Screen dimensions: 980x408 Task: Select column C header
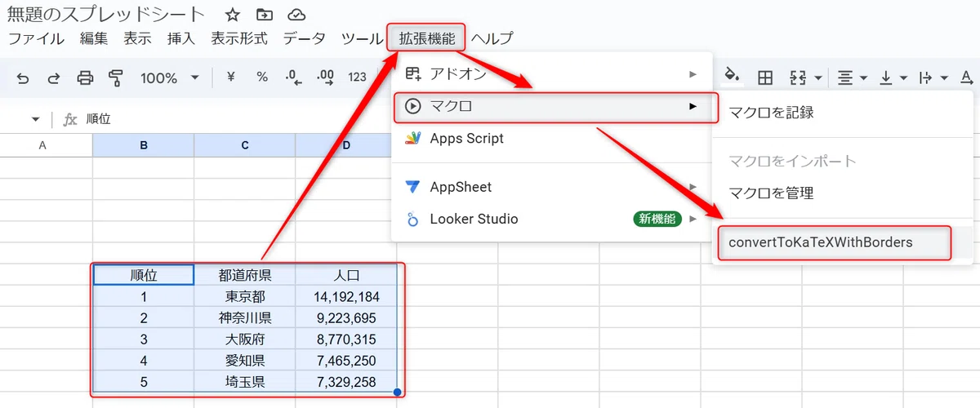click(245, 145)
